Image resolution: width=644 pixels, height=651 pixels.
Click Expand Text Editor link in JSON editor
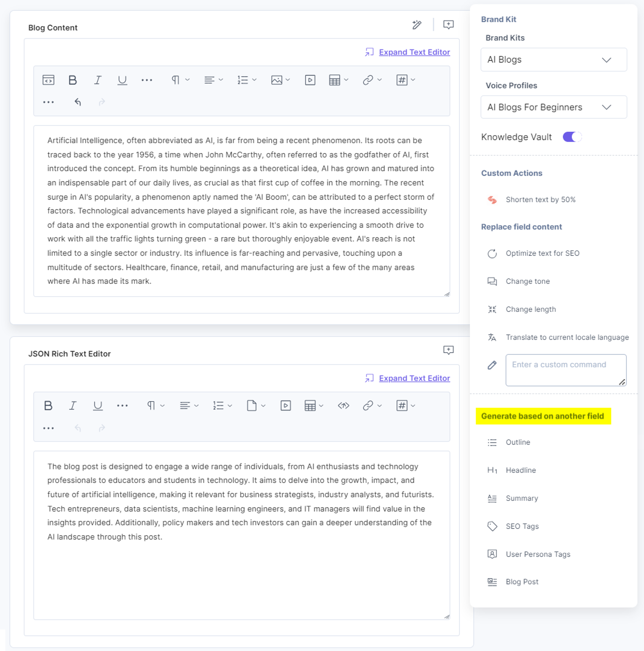tap(415, 378)
